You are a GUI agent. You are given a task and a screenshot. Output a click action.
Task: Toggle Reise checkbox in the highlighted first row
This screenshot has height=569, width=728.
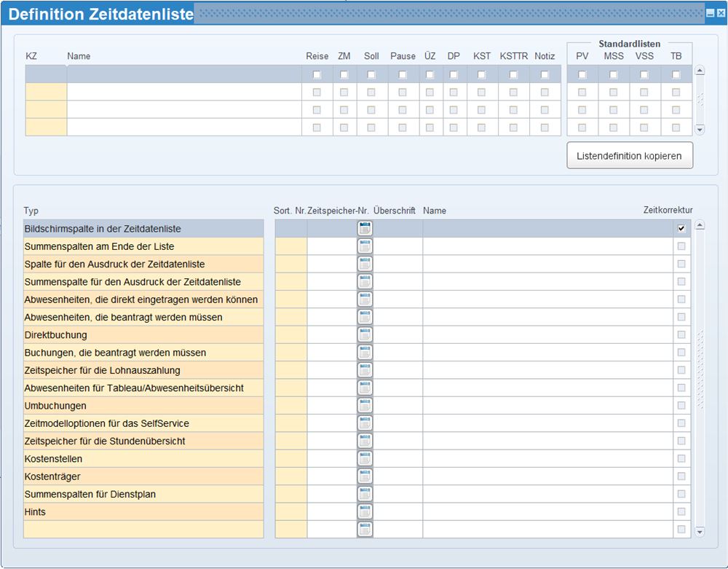(317, 74)
